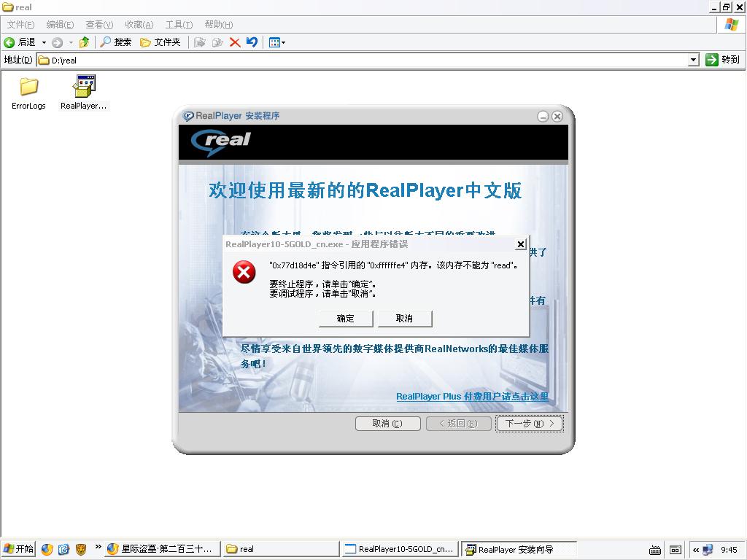
Task: Expand the quick launch chevron
Action: pos(98,547)
